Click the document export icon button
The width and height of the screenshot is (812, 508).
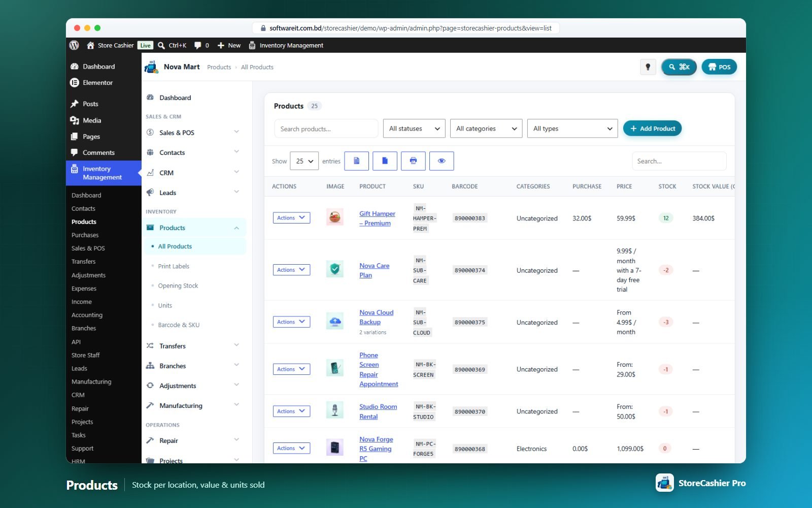(385, 161)
